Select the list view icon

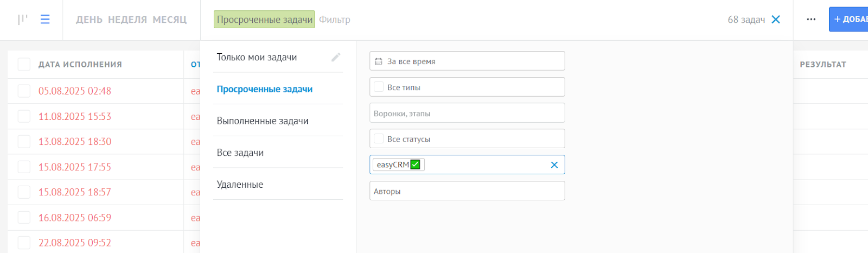click(x=45, y=20)
